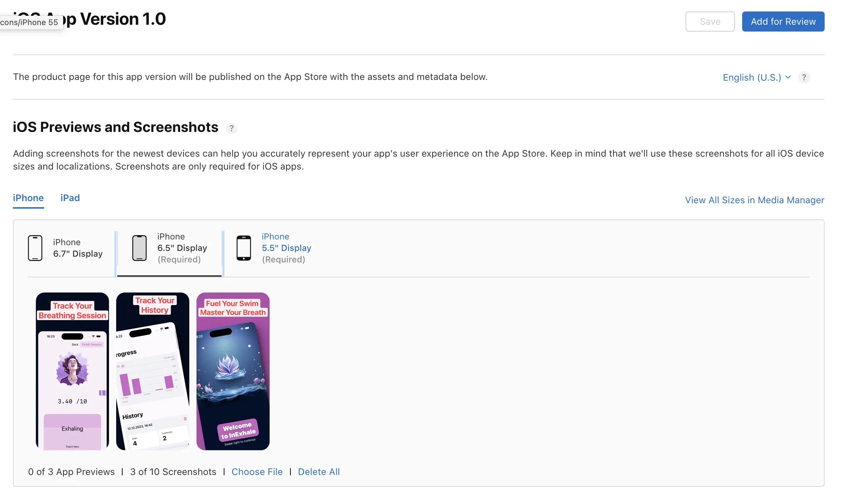Viewport: 844px width, 504px height.
Task: Click Delete All screenshots link
Action: tap(319, 472)
